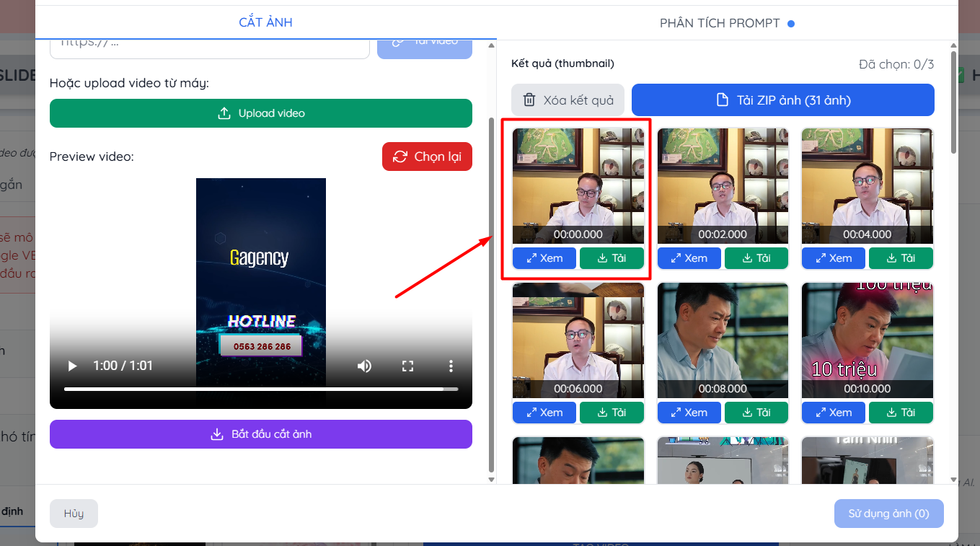Play the preview video
Image resolution: width=980 pixels, height=546 pixels.
[72, 366]
